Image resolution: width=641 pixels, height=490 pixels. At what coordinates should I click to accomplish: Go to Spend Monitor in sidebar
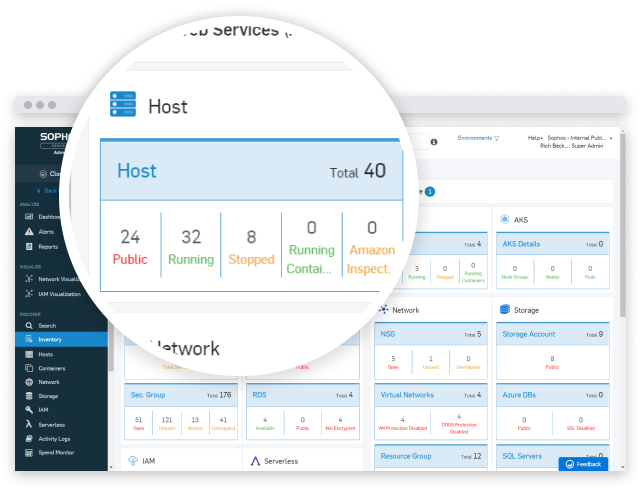(x=54, y=453)
